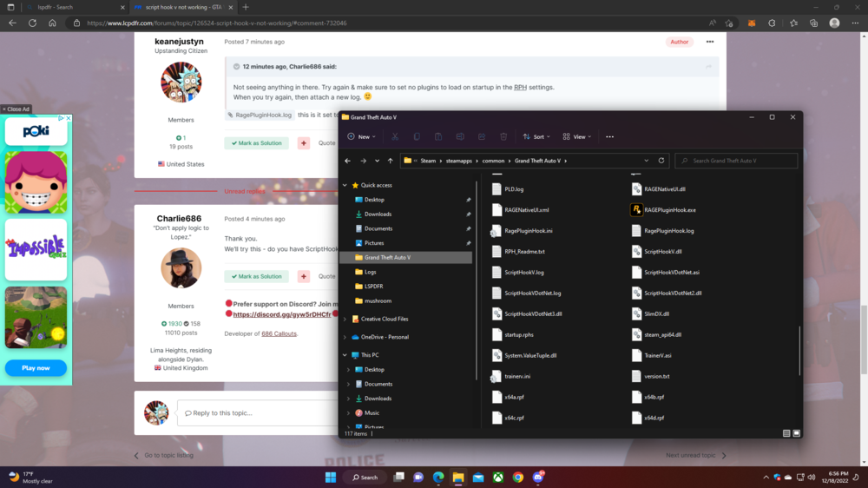Open Discord from taskbar
Image resolution: width=868 pixels, height=488 pixels.
[x=538, y=477]
